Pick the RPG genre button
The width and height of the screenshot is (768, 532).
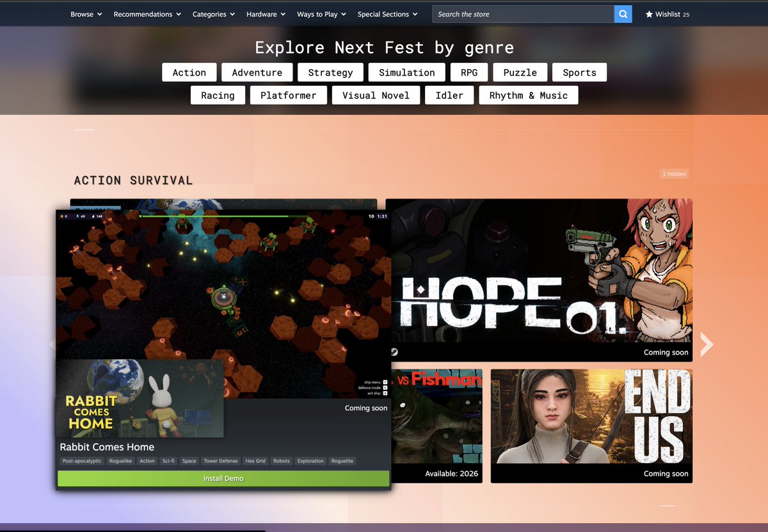click(x=469, y=72)
